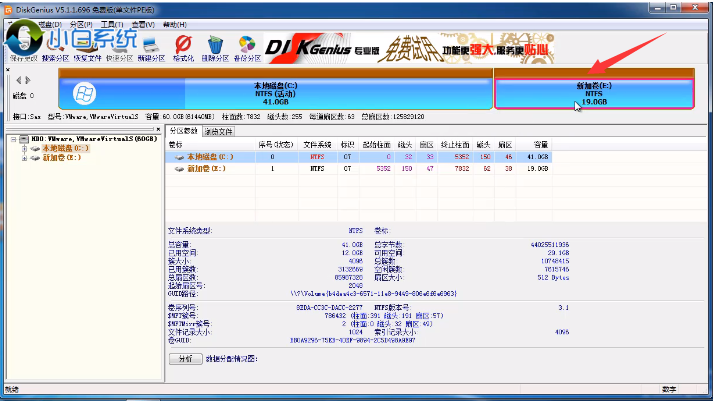Switch to the 浏览文件 tab
Viewport: 713px width, 401px height.
218,131
